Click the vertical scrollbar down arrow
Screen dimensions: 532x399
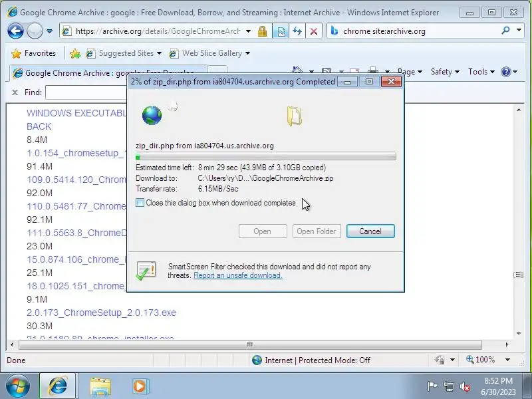pos(519,334)
